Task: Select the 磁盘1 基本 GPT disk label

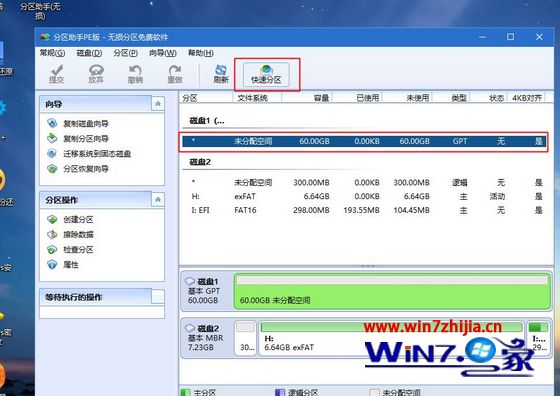Action: point(208,291)
